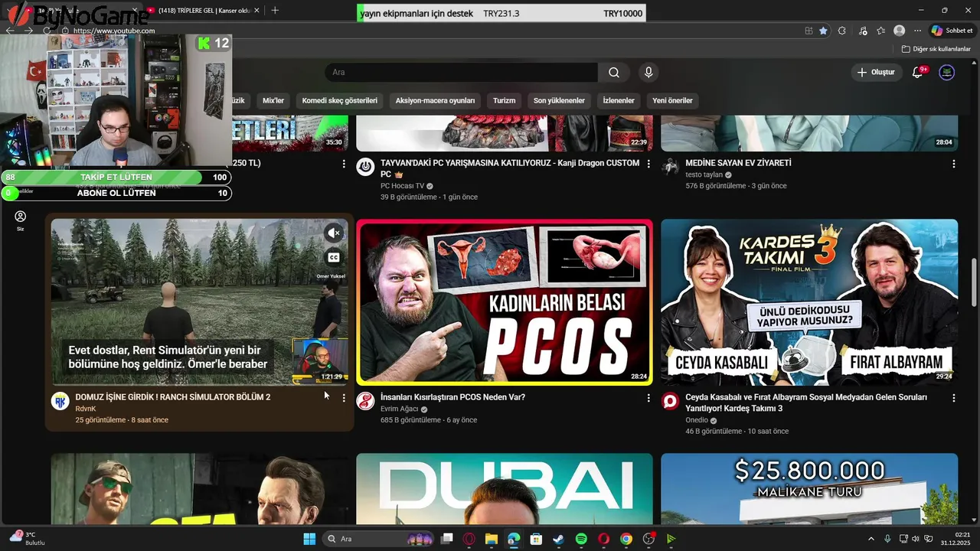
Task: Expand 'Diğer sık kullanılanlar' favorites folder
Action: pos(936,49)
